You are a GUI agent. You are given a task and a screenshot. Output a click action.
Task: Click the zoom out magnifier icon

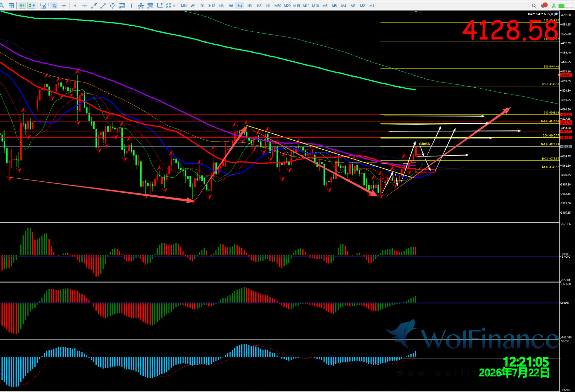(2, 6)
